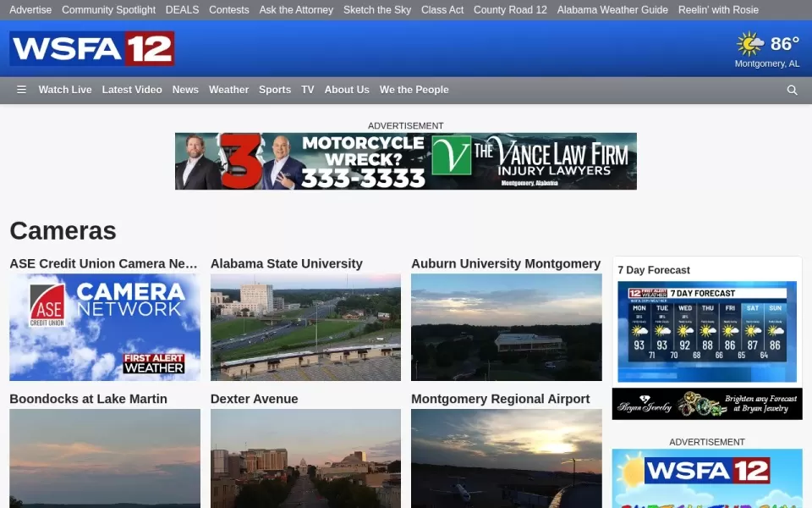Screen dimensions: 812x508
Task: Select Watch Live in navigation
Action: [x=65, y=90]
